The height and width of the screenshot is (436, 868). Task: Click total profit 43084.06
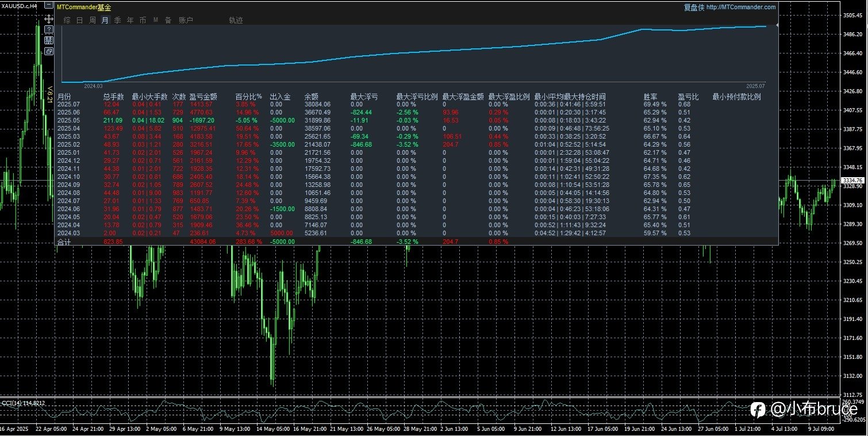[x=203, y=242]
